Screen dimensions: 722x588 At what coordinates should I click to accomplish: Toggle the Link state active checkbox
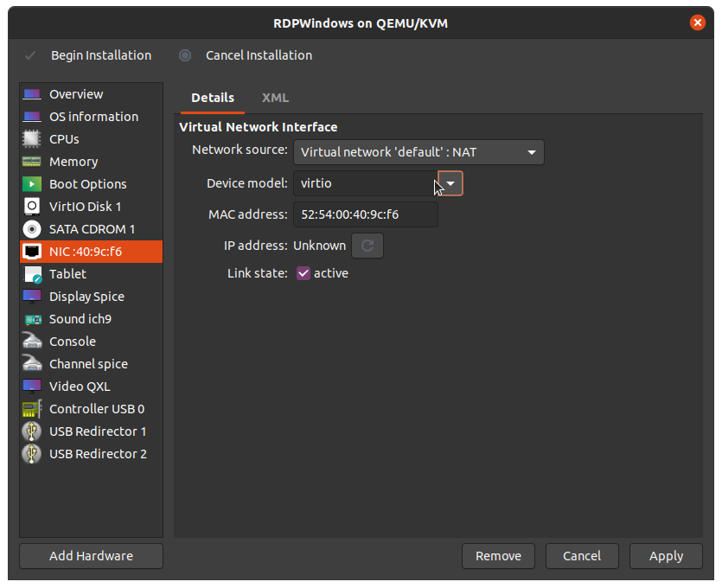point(303,273)
